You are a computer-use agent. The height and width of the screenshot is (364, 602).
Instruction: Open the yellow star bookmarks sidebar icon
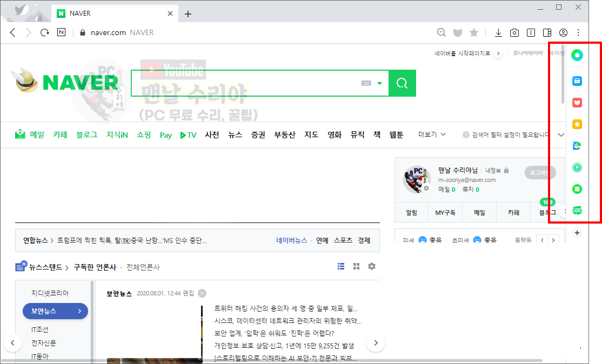point(577,124)
